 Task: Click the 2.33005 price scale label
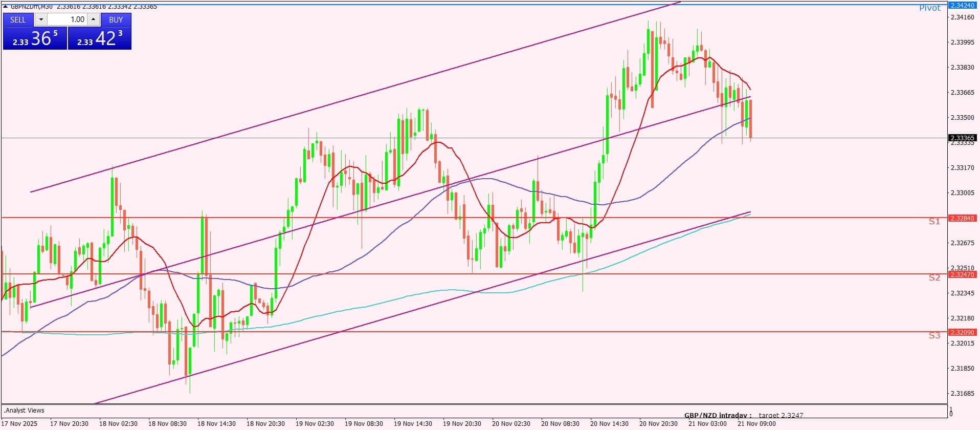[962, 193]
